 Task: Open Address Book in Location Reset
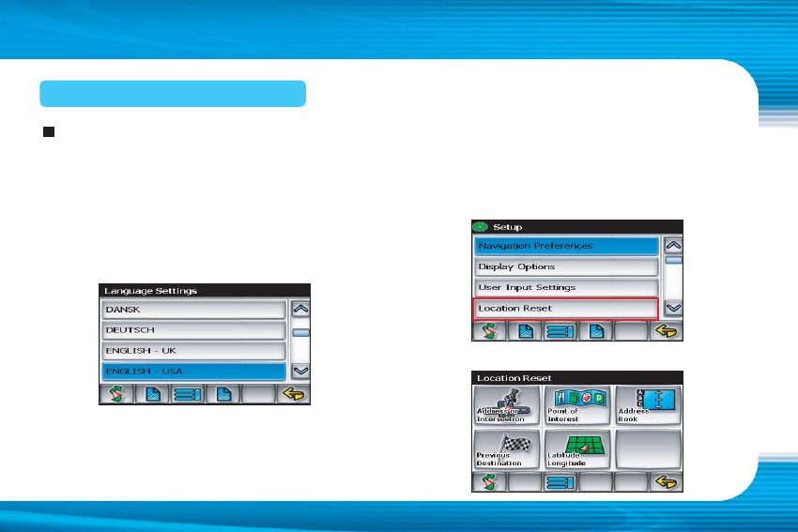[649, 405]
